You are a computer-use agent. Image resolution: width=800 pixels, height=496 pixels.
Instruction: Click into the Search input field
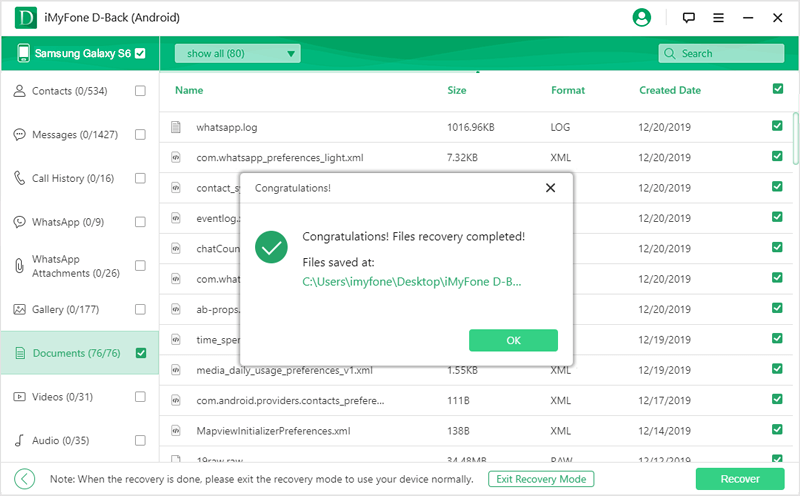721,53
